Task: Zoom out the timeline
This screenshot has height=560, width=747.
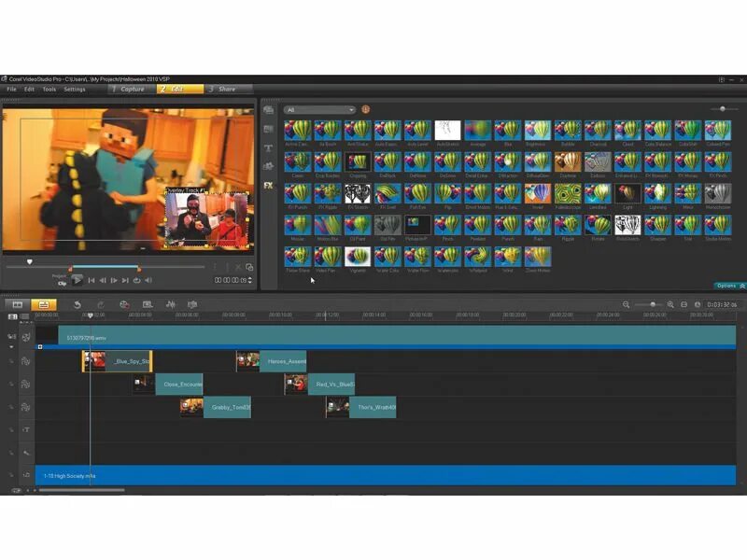Action: [x=626, y=304]
